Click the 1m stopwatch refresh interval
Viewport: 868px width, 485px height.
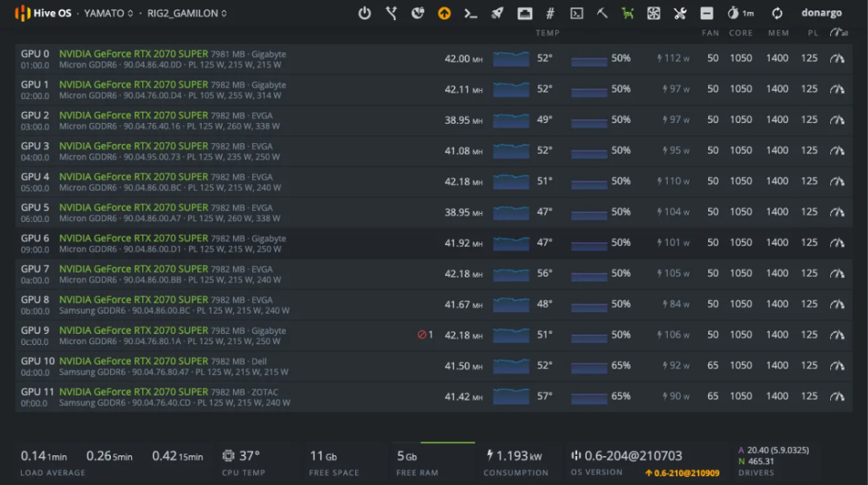pyautogui.click(x=741, y=13)
